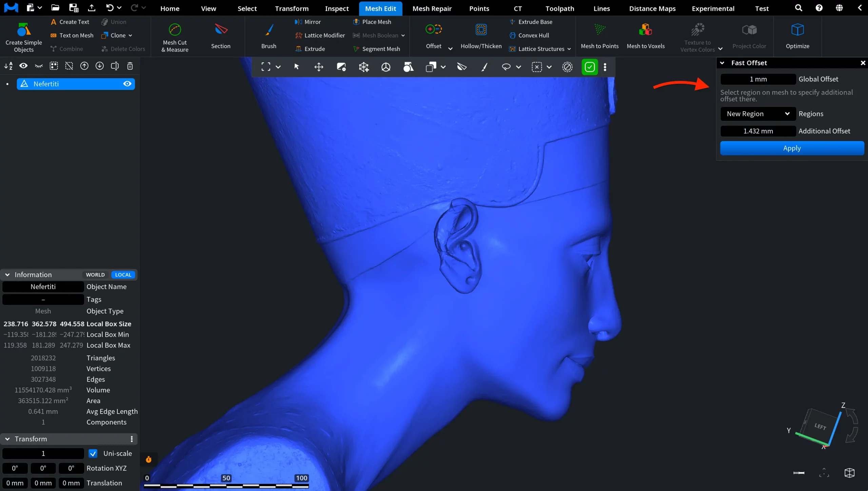Screen dimensions: 868x491
Task: Open the Mesh Repair tab
Action: click(x=432, y=8)
